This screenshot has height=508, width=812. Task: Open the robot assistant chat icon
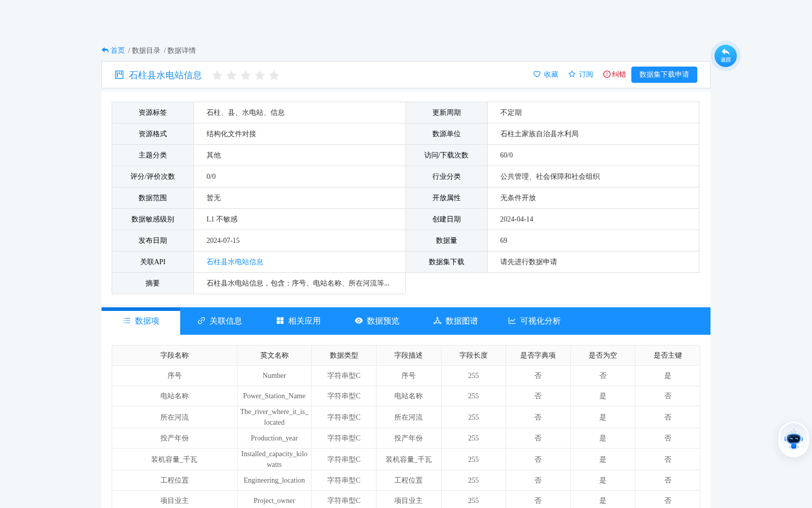click(x=793, y=439)
